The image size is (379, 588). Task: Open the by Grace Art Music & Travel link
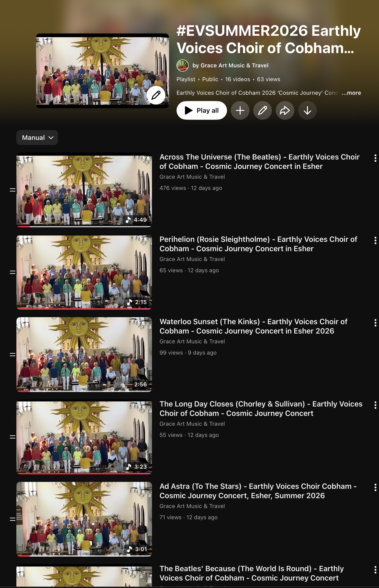pos(230,65)
